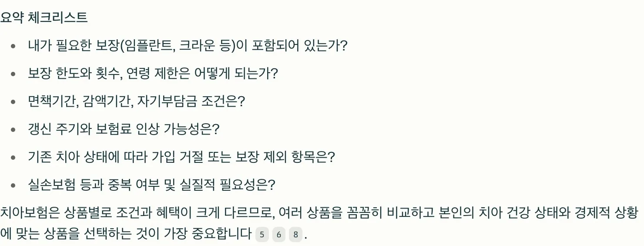Click the bullet before 면책기간 line
This screenshot has width=644, height=246.
point(13,101)
